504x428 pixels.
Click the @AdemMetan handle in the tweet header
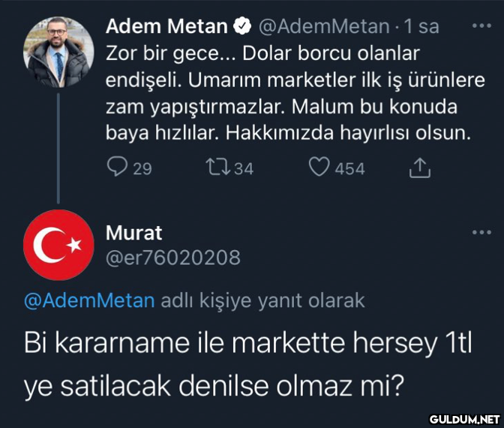tap(324, 26)
